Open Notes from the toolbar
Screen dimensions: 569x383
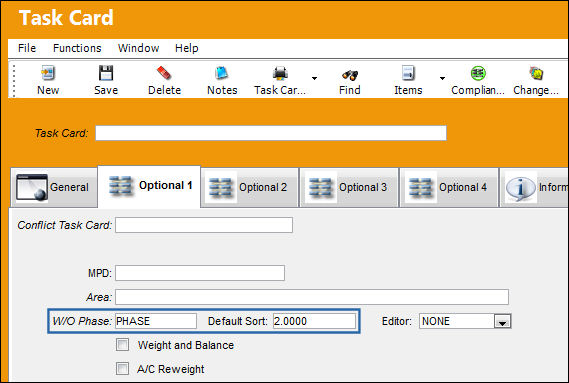pyautogui.click(x=222, y=80)
